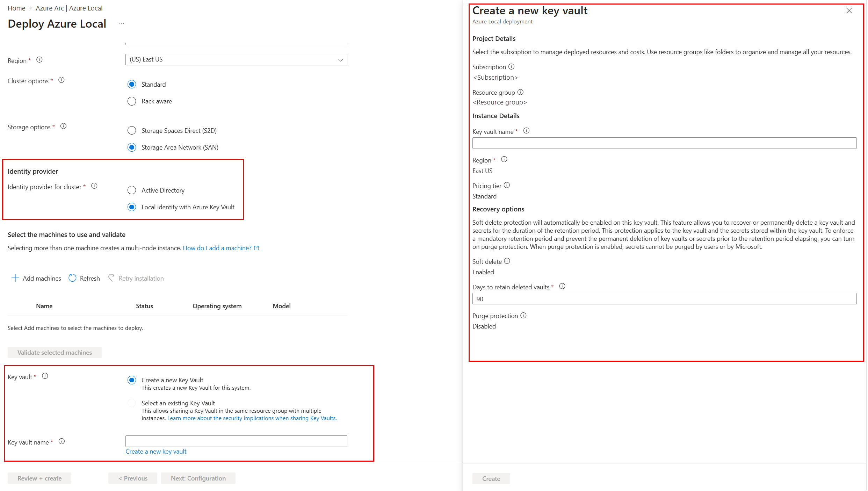Close the Create a new key vault panel
The image size is (868, 491).
[x=849, y=11]
